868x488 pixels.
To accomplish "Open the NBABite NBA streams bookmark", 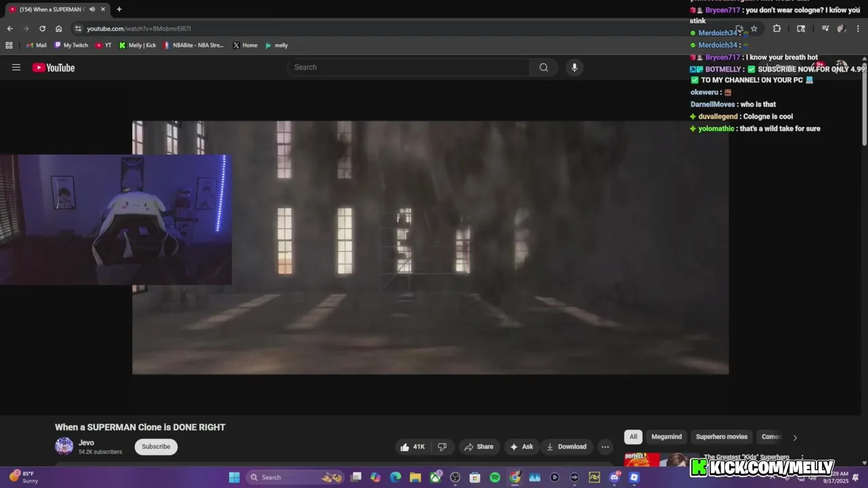I will pyautogui.click(x=193, y=45).
